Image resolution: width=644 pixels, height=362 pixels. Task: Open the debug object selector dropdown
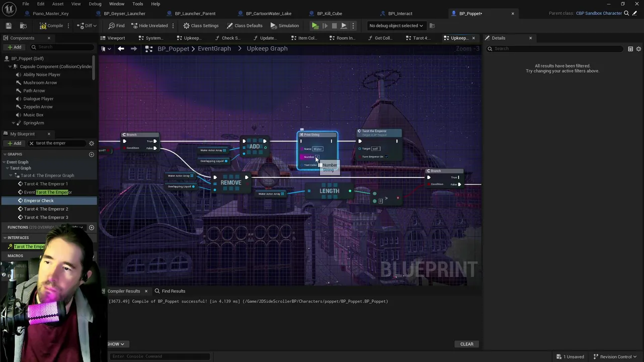pos(396,26)
